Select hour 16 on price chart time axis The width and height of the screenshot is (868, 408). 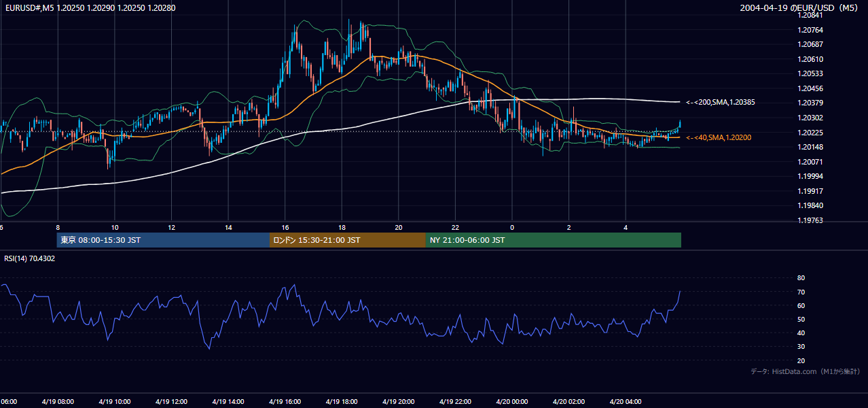pos(285,227)
